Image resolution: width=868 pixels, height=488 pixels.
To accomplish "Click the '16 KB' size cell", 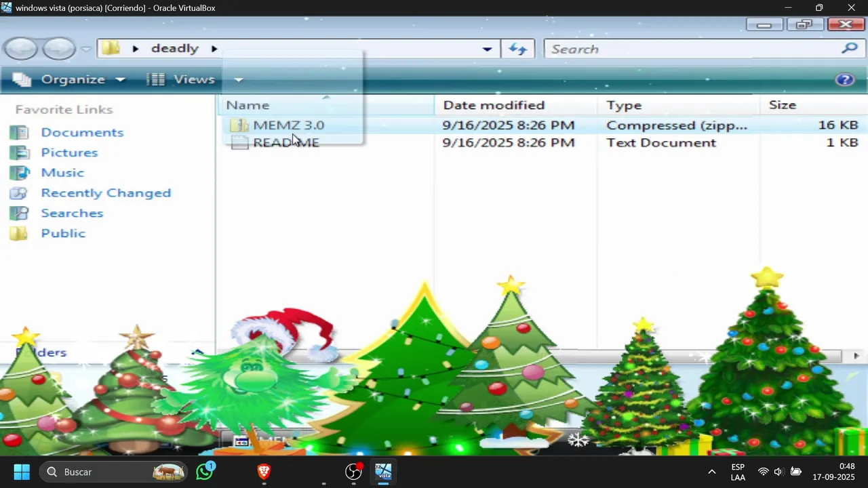I will [x=838, y=125].
